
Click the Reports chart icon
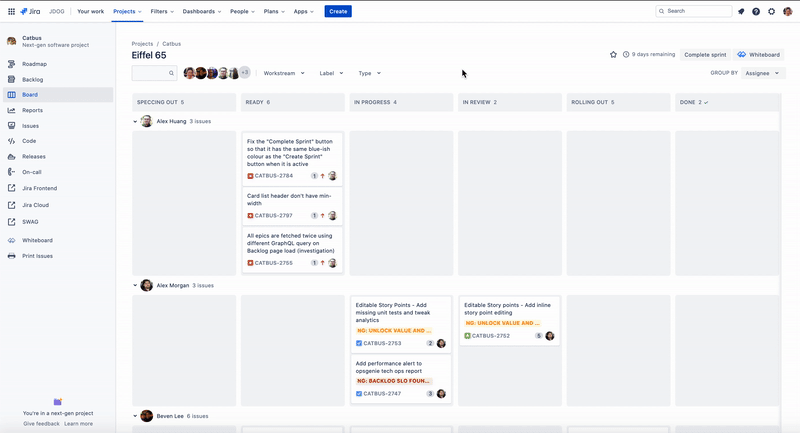(x=11, y=110)
